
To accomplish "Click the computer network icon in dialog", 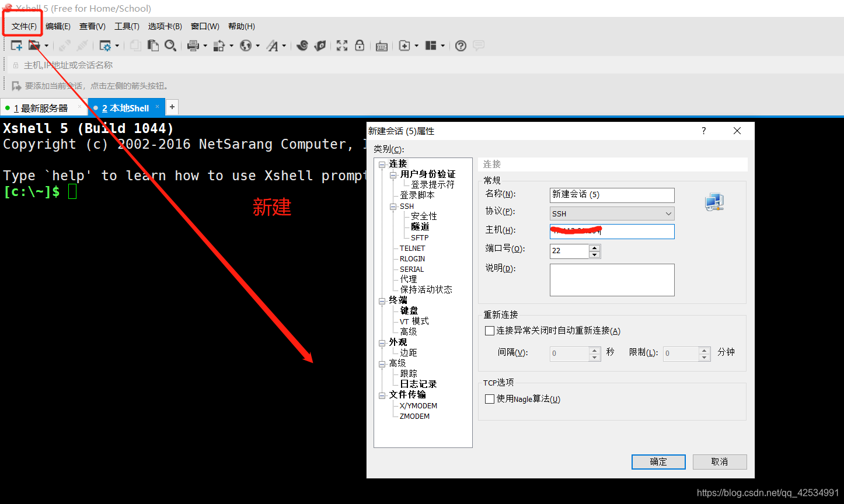I will click(714, 202).
